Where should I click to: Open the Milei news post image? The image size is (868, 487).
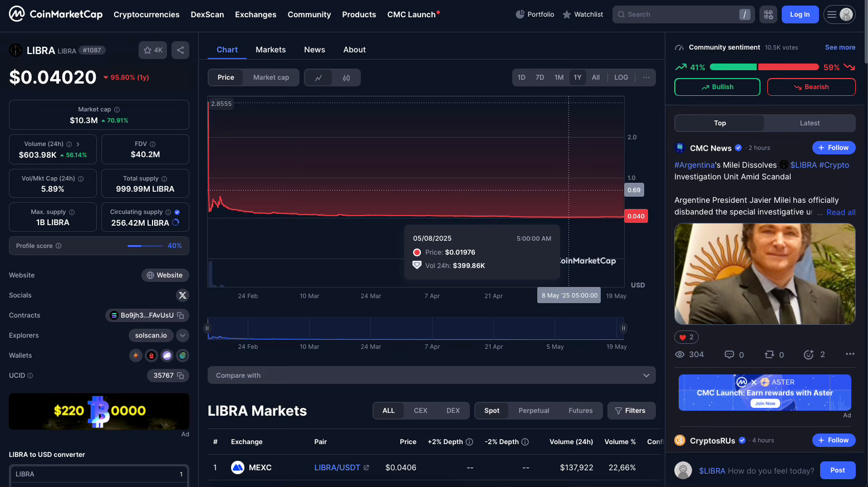[765, 274]
